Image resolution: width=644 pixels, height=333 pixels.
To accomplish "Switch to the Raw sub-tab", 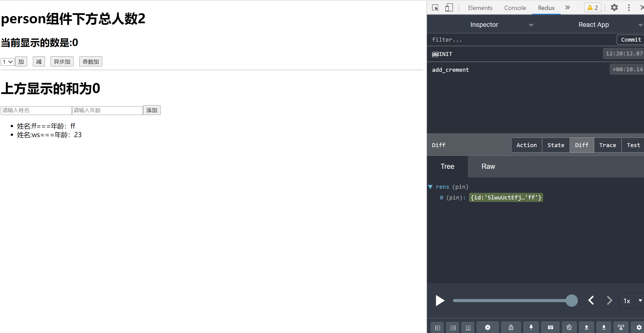I will click(488, 167).
